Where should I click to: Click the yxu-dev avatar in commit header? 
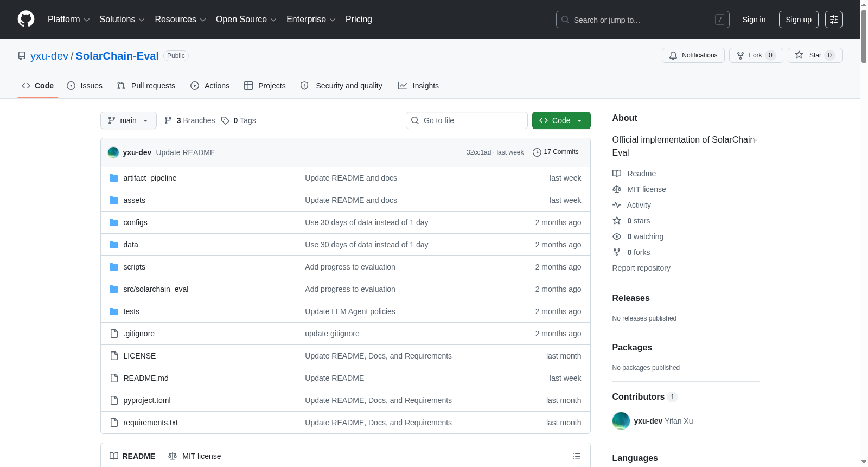point(113,152)
